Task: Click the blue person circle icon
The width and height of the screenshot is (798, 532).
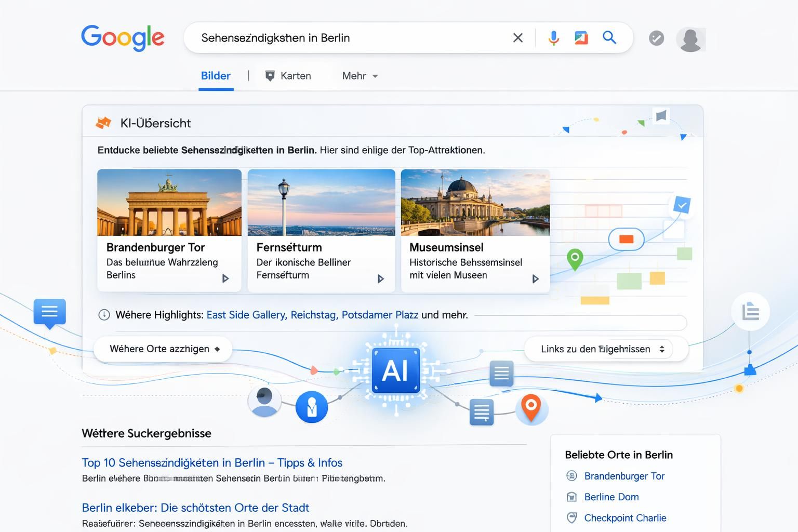Action: point(312,407)
